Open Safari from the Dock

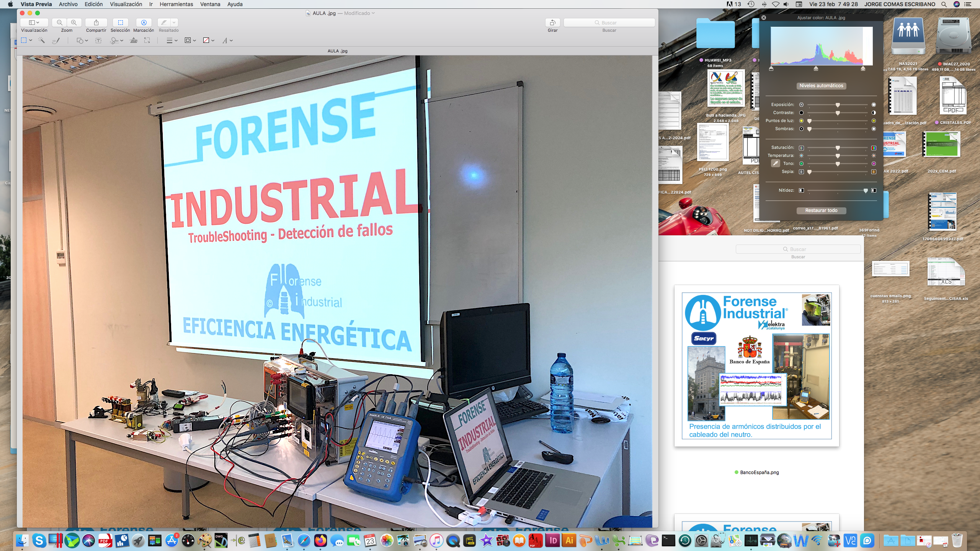pyautogui.click(x=304, y=541)
